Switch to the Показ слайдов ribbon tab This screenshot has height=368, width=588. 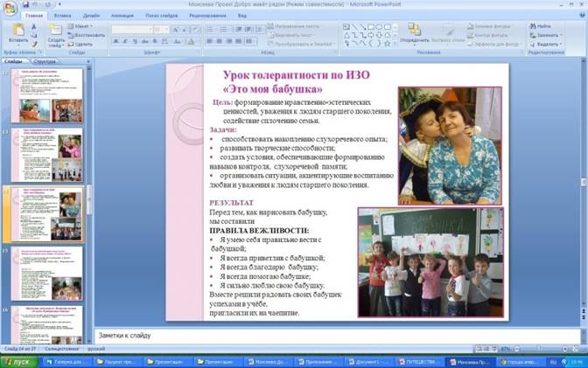(162, 16)
